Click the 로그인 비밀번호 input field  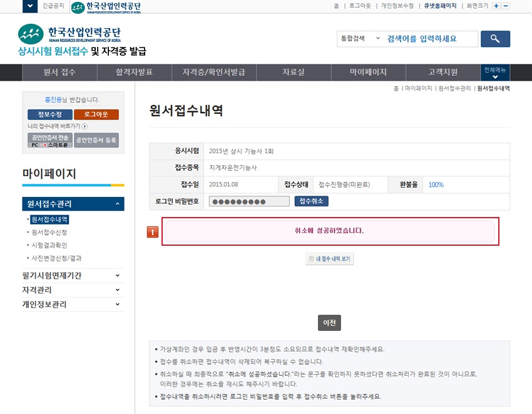click(249, 201)
